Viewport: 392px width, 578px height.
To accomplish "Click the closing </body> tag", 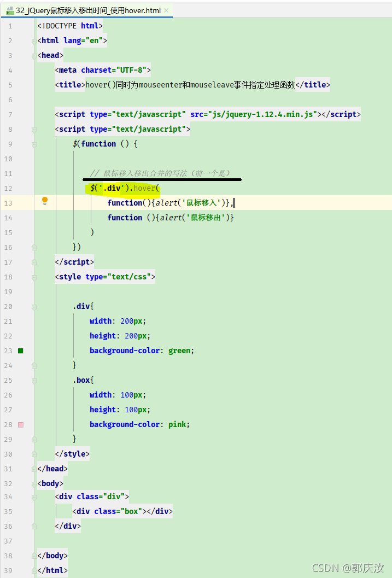I will point(52,556).
